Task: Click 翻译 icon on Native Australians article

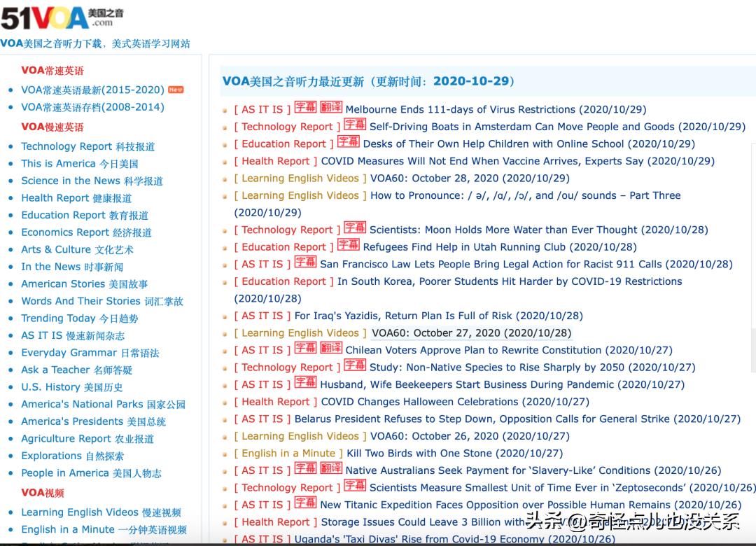Action: click(x=330, y=470)
